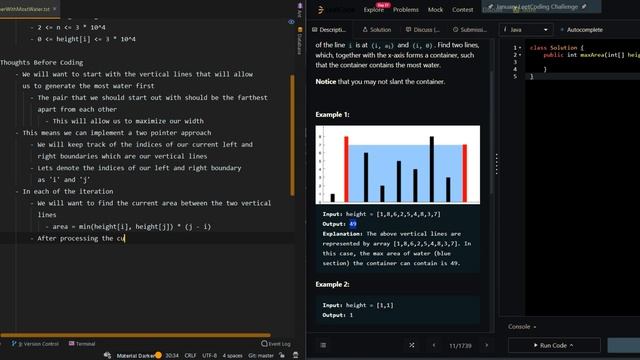Open the Java language dropdown
The image size is (640, 360).
coord(526,30)
